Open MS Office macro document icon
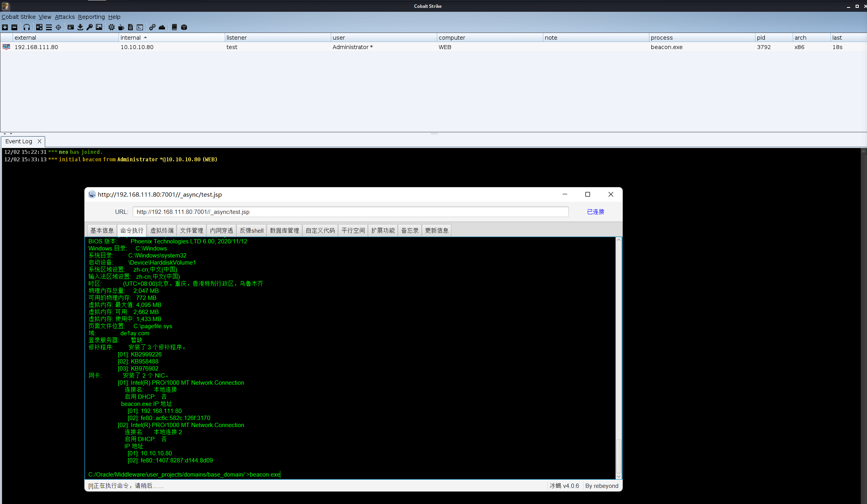 point(130,27)
